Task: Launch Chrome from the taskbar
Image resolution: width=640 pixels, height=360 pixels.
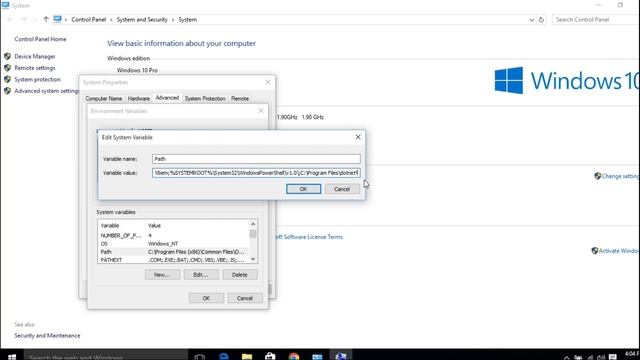Action: (x=294, y=356)
